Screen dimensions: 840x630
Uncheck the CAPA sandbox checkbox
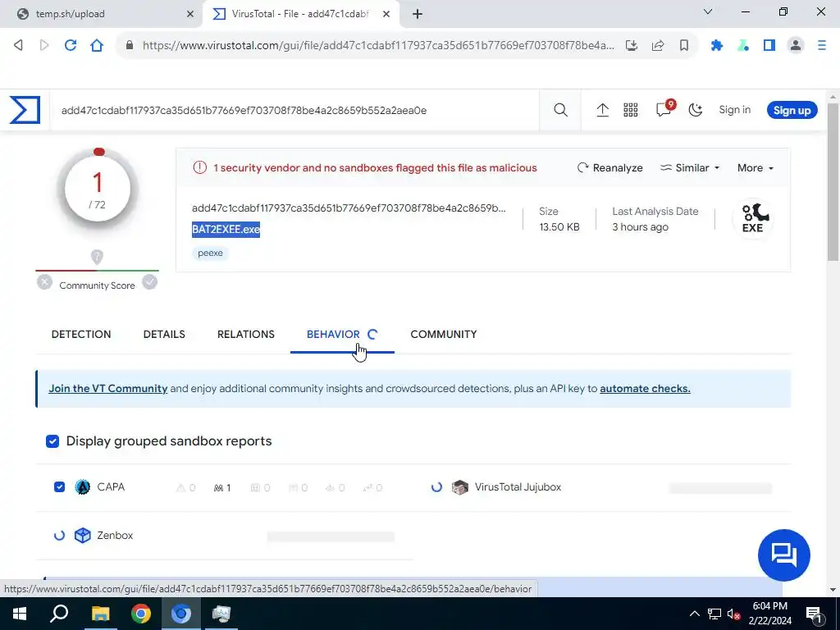pyautogui.click(x=59, y=487)
